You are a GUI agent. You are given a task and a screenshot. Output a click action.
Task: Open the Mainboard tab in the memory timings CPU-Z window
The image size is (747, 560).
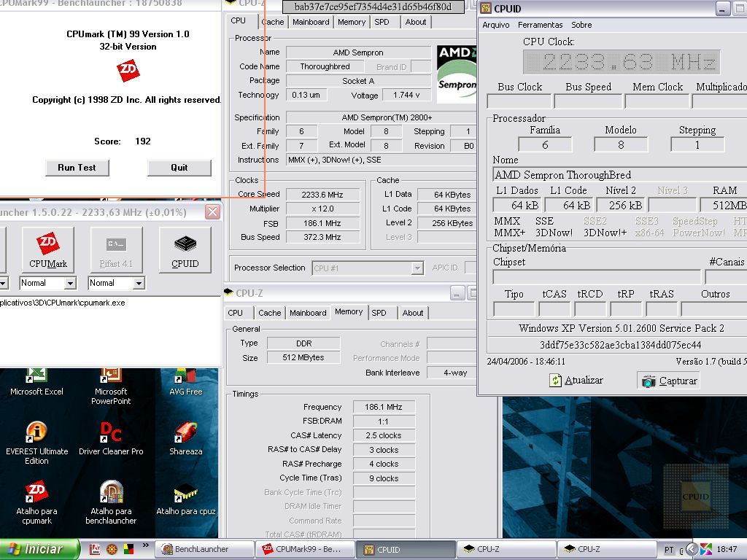(308, 313)
